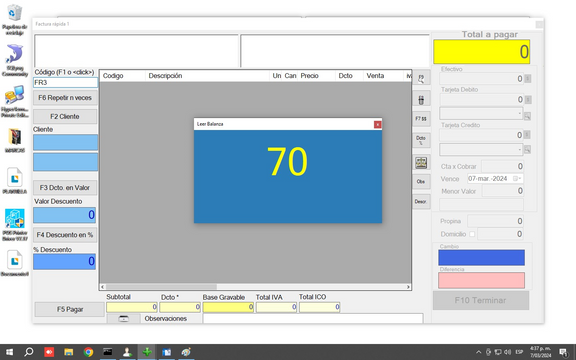Open the blue store-bag taskbar icon
The width and height of the screenshot is (576, 360).
tap(166, 352)
